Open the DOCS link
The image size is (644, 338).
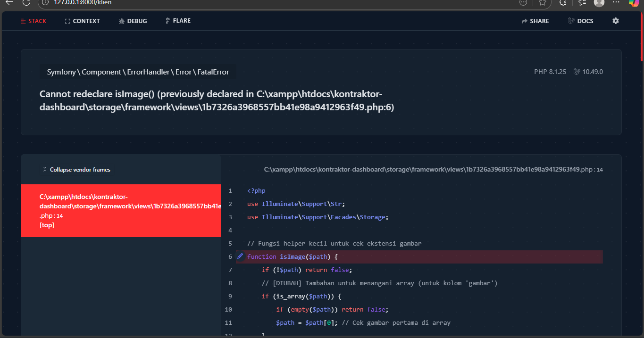(580, 21)
